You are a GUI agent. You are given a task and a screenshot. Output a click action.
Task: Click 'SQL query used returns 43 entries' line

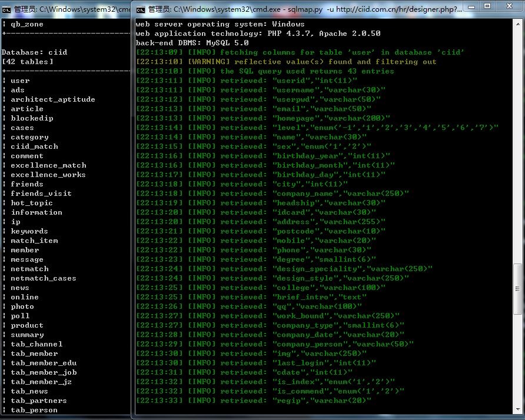(x=265, y=71)
